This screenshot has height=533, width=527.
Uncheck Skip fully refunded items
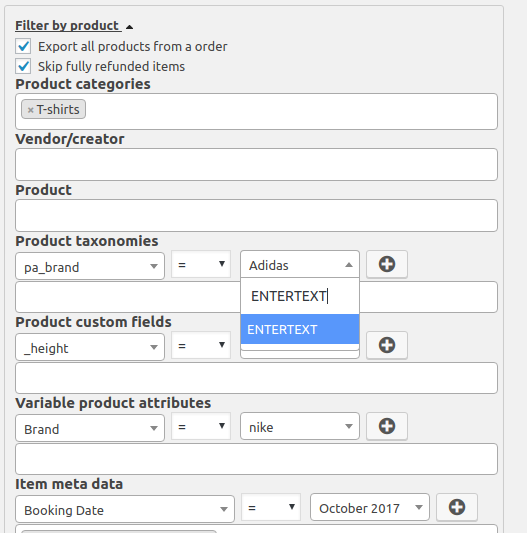pos(23,66)
